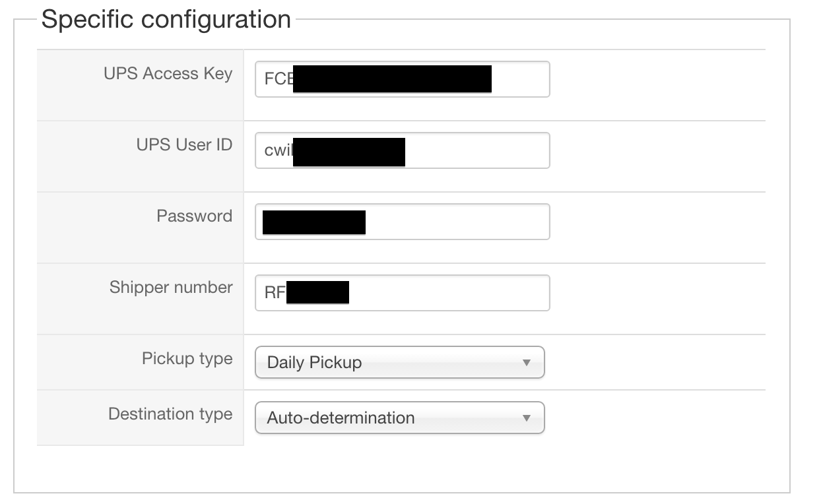This screenshot has height=504, width=821.
Task: Click the "UPS Access Key" label
Action: [168, 73]
